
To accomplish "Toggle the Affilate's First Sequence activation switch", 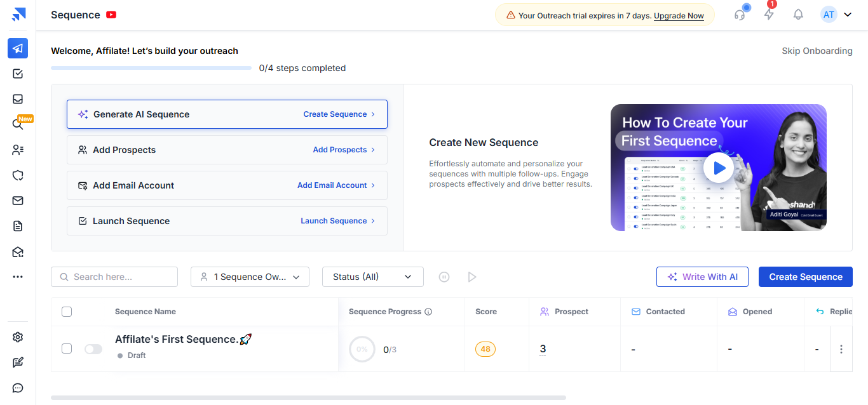I will point(93,349).
